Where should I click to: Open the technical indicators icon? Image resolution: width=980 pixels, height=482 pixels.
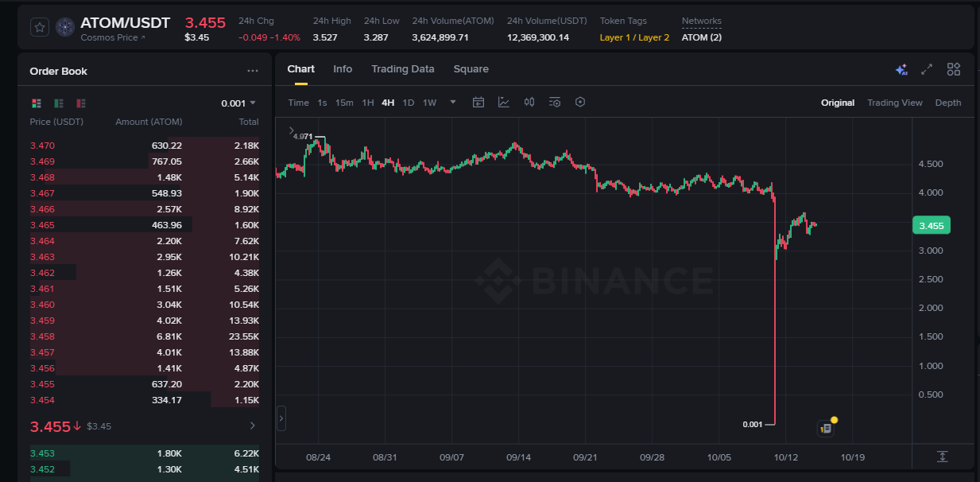click(x=504, y=103)
